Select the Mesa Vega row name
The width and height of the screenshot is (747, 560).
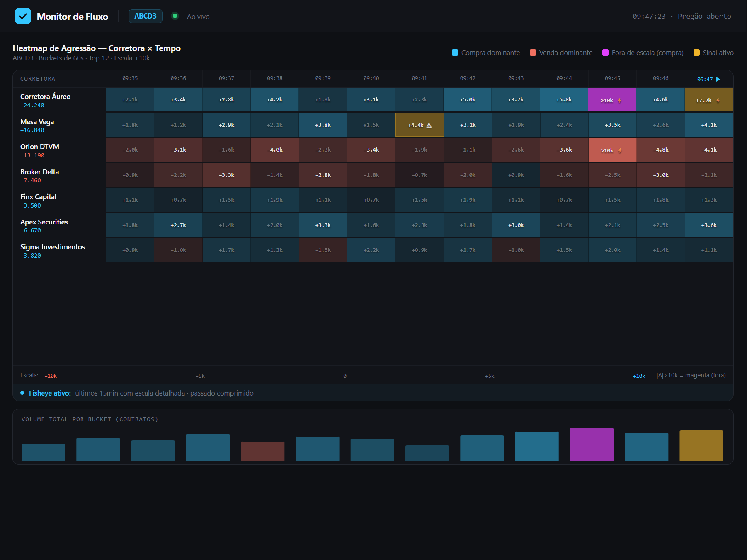click(x=37, y=122)
